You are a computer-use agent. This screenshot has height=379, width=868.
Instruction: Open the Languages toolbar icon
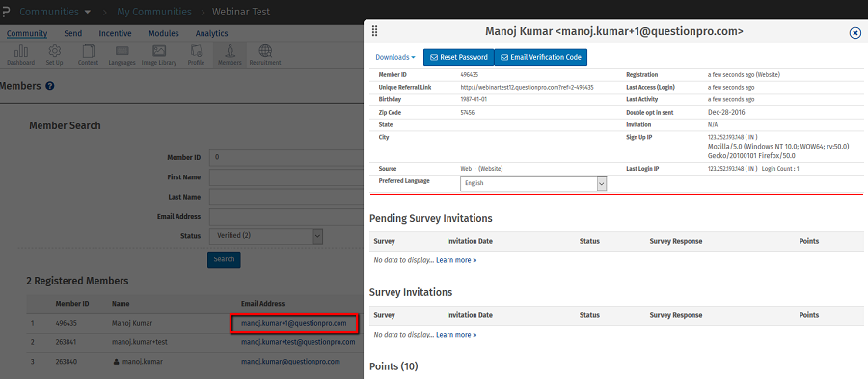pyautogui.click(x=122, y=55)
